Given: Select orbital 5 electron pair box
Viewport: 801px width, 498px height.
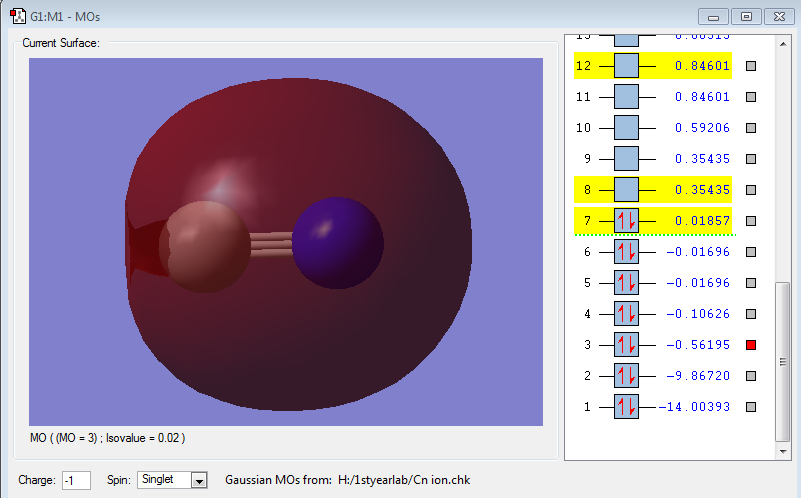Looking at the screenshot, I should (x=626, y=283).
